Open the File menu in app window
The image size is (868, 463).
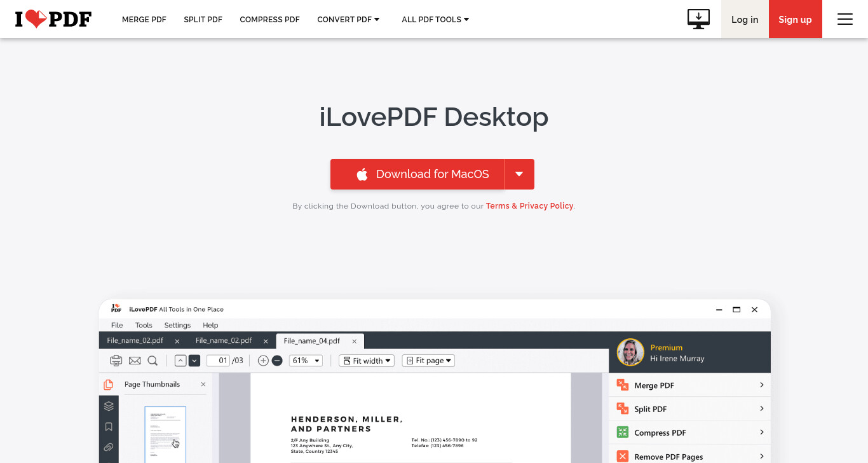click(117, 325)
